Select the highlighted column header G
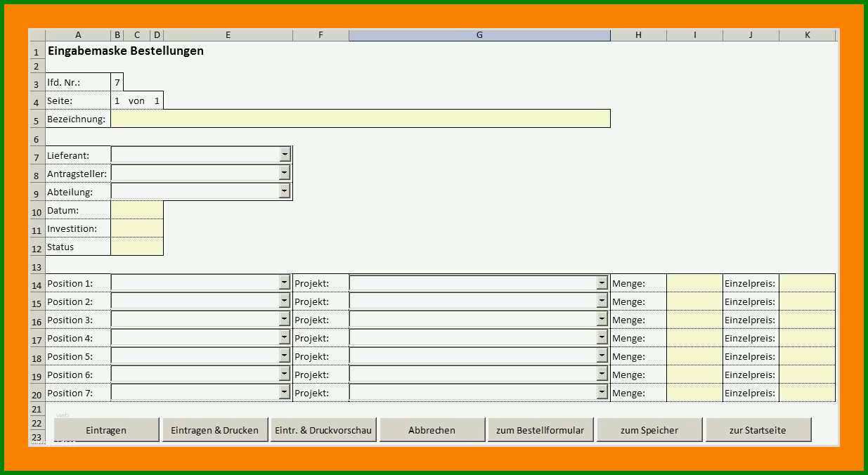The width and height of the screenshot is (868, 475). coord(479,35)
